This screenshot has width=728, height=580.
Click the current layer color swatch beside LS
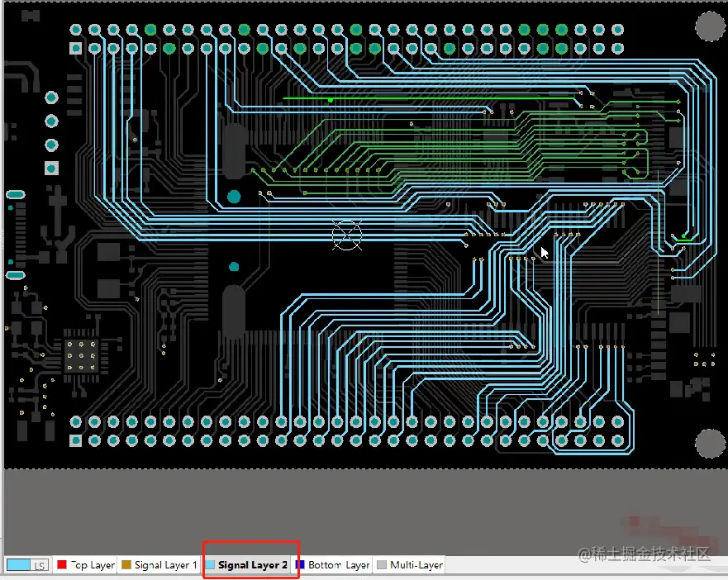(18, 566)
